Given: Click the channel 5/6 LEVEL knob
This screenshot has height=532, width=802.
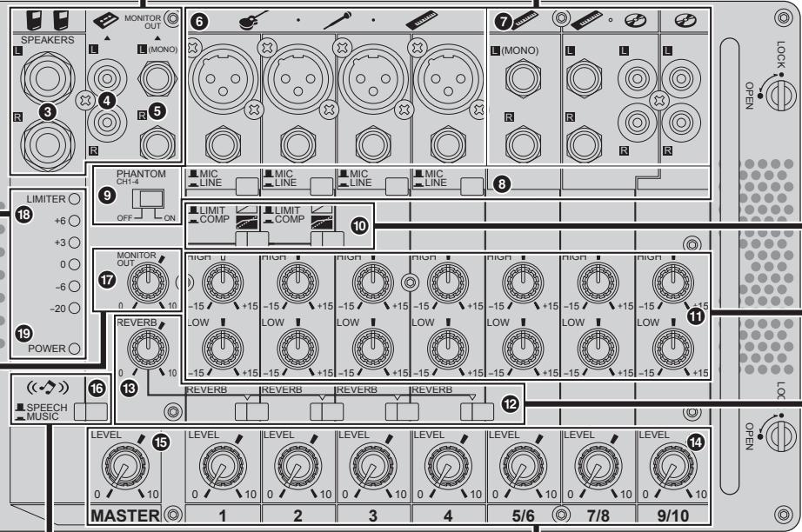Looking at the screenshot, I should [524, 466].
